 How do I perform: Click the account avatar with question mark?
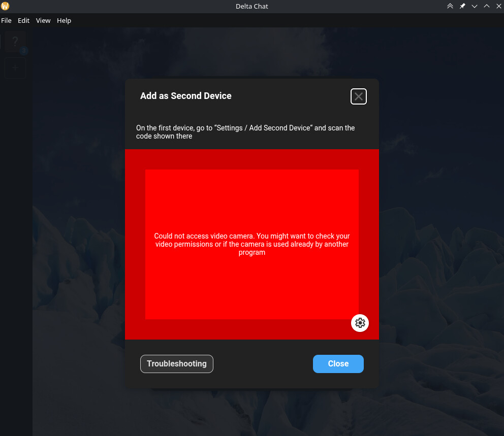tap(15, 42)
